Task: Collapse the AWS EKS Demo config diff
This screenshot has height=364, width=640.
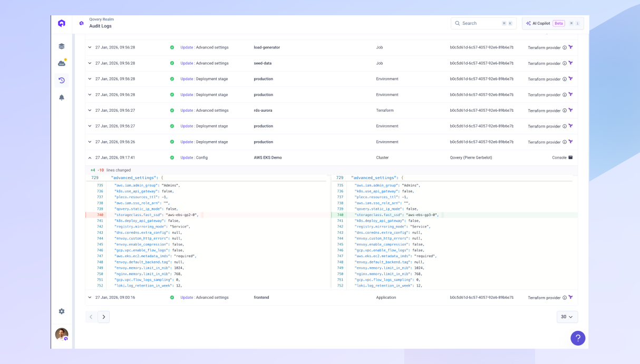Action: point(89,157)
